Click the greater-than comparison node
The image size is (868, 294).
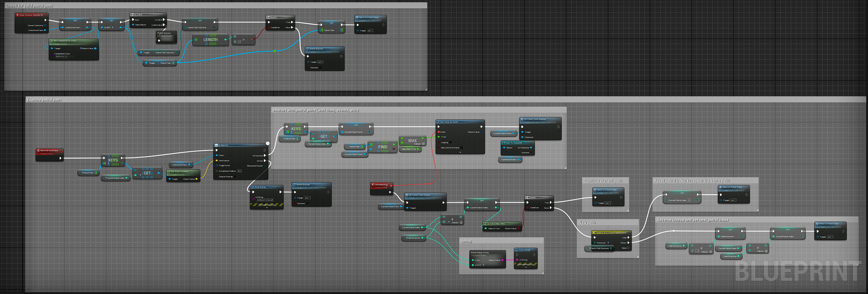click(x=243, y=39)
